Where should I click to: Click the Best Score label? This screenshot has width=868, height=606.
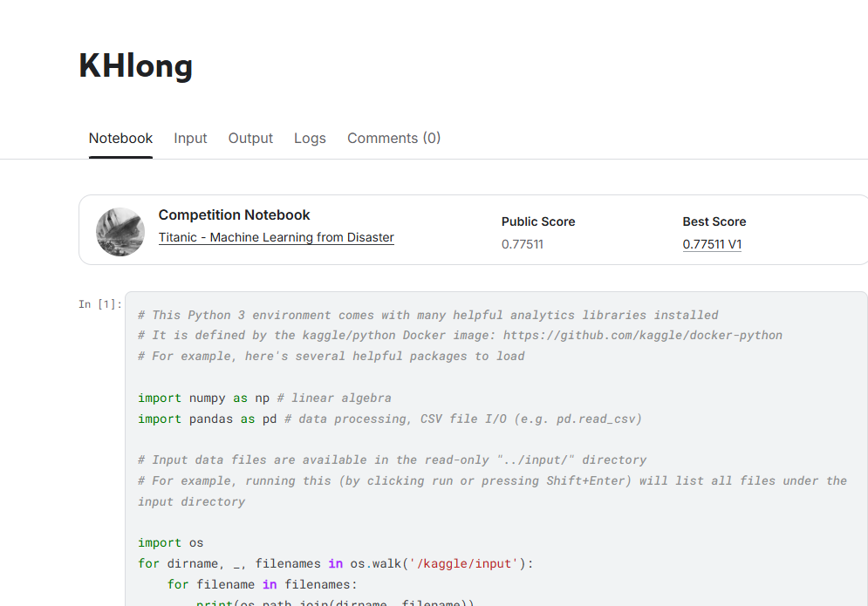(714, 221)
